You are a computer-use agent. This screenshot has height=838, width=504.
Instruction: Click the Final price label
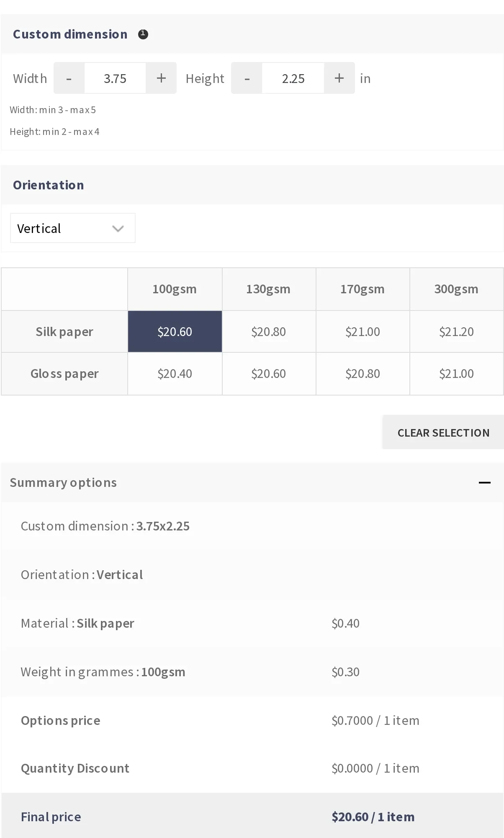(51, 817)
